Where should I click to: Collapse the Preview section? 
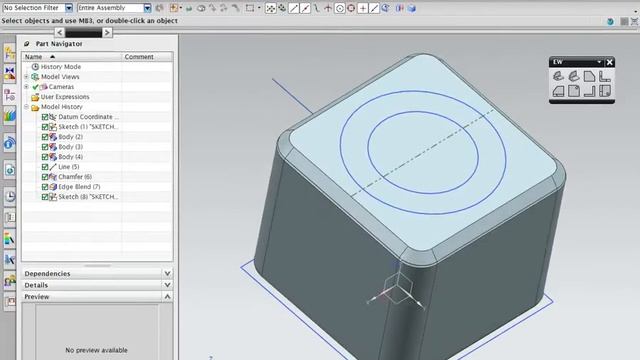[167, 296]
